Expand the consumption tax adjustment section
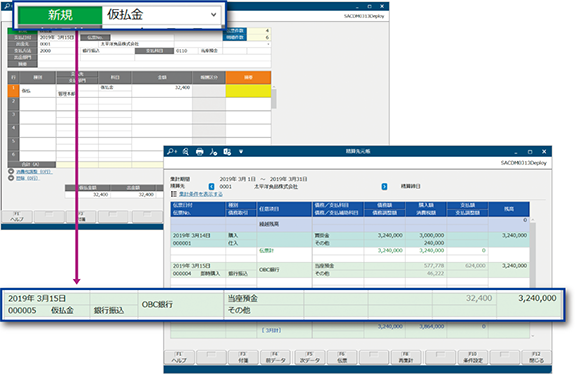This screenshot has width=575, height=374. tap(11, 171)
